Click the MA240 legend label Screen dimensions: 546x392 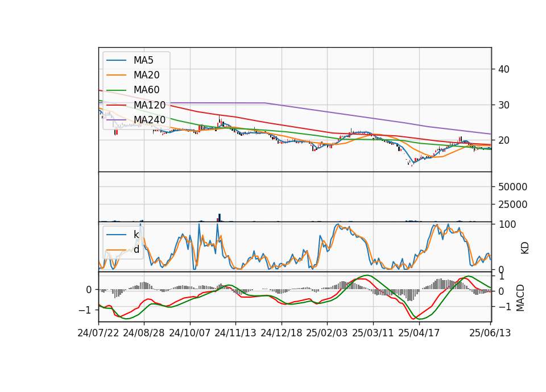click(150, 120)
